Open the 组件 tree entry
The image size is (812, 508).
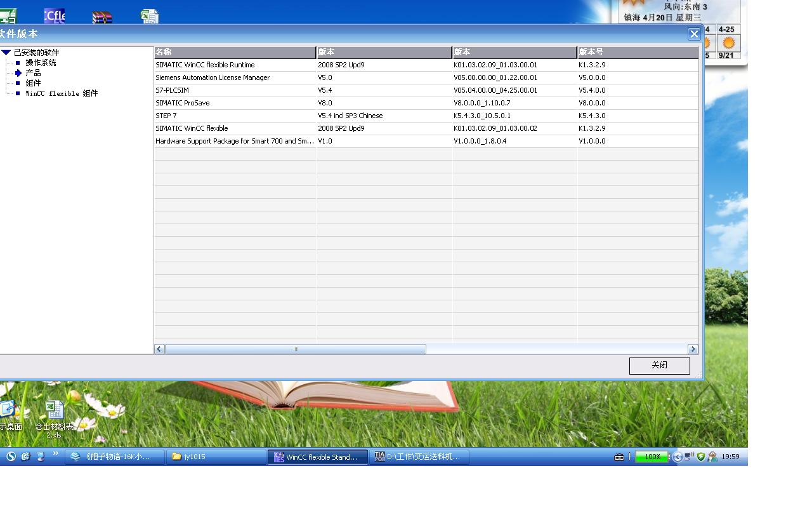click(x=33, y=83)
